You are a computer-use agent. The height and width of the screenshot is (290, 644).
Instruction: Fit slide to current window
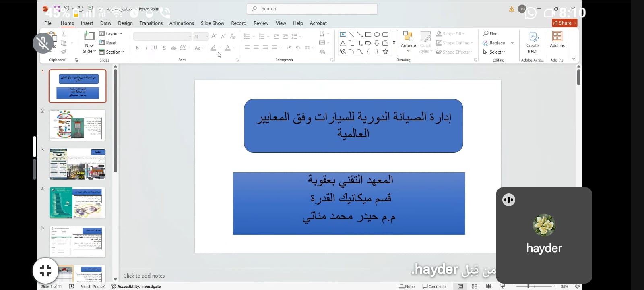tap(577, 286)
